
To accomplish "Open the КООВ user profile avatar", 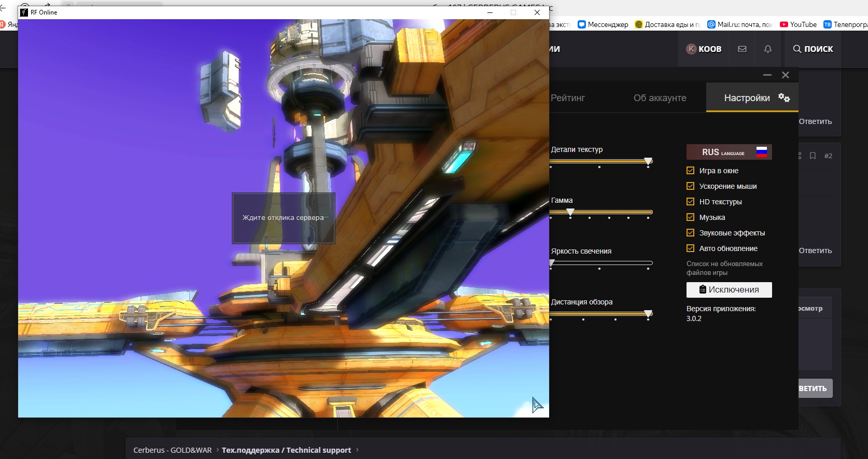I will (691, 49).
